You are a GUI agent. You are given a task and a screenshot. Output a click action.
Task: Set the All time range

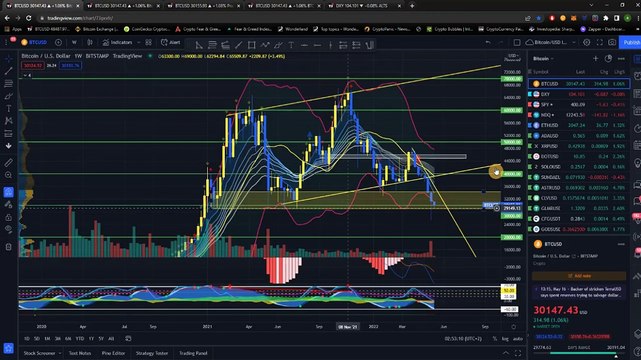(x=111, y=339)
